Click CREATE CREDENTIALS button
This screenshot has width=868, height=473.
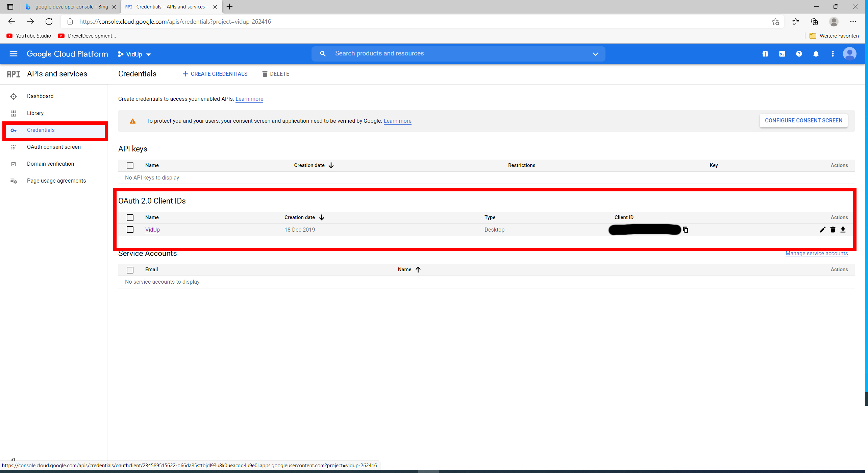(215, 74)
